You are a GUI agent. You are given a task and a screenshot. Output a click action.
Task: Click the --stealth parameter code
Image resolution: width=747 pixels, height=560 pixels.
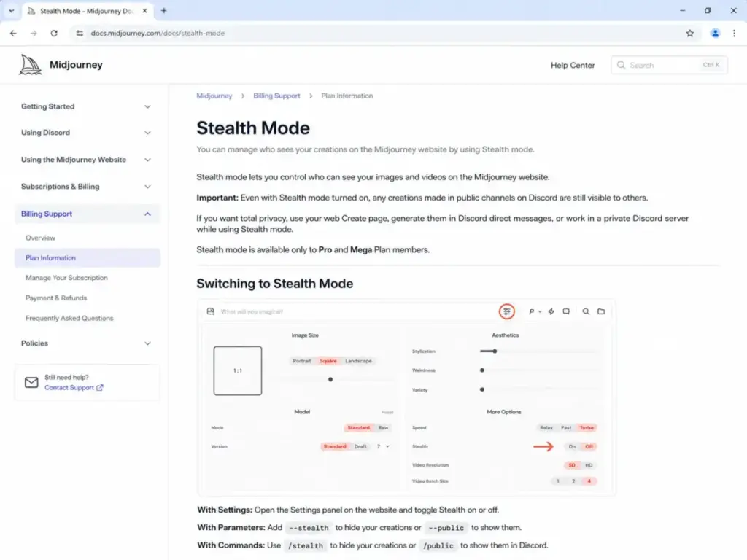[x=309, y=528]
